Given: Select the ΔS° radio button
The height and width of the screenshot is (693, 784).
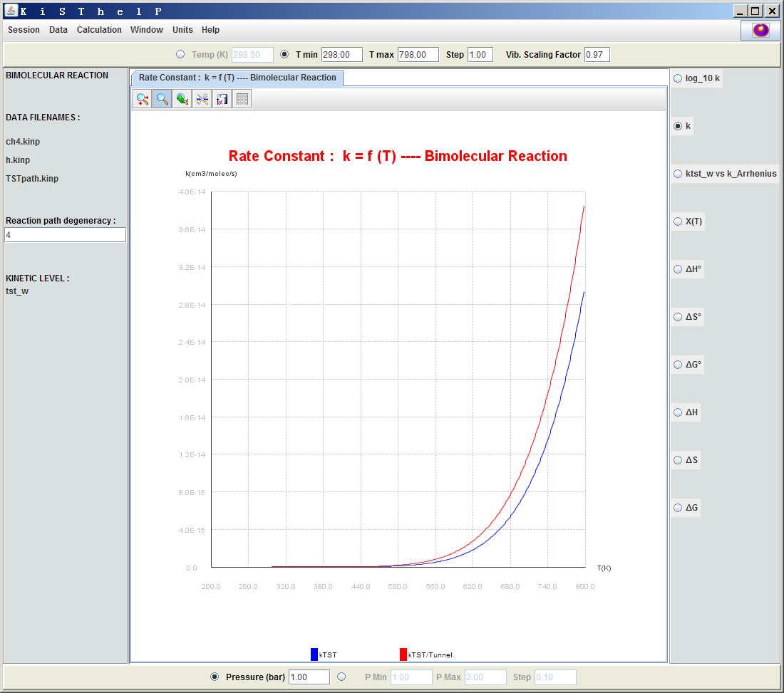Looking at the screenshot, I should pos(678,317).
